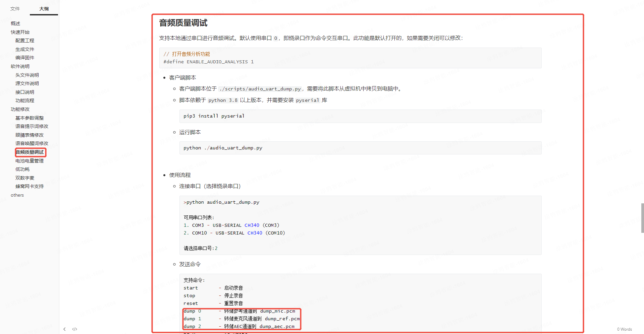Open 蜂窝网卡支持 outline entry
The height and width of the screenshot is (334, 644).
coord(30,186)
